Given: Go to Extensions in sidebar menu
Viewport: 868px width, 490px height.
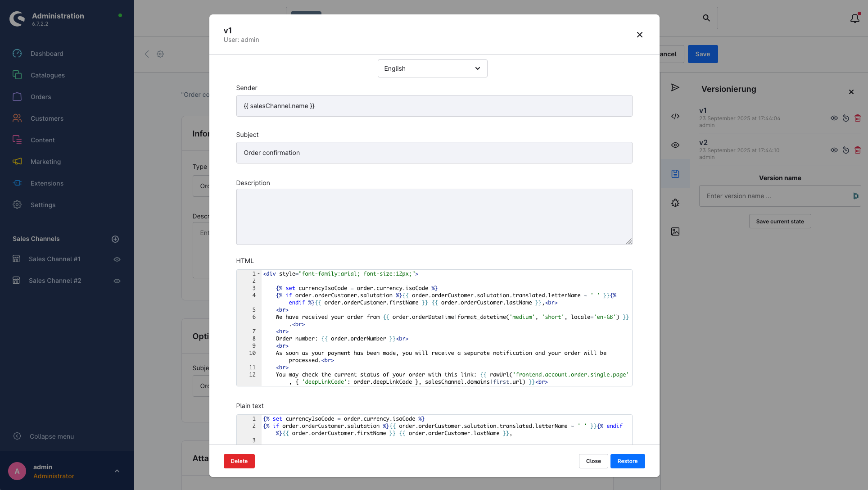Looking at the screenshot, I should point(47,183).
